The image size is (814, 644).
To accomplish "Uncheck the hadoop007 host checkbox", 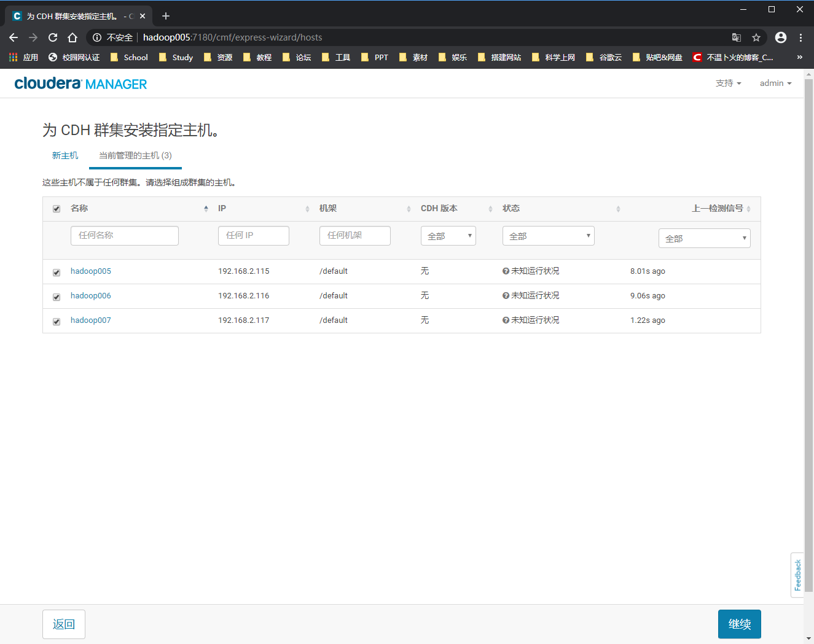I will 57,321.
